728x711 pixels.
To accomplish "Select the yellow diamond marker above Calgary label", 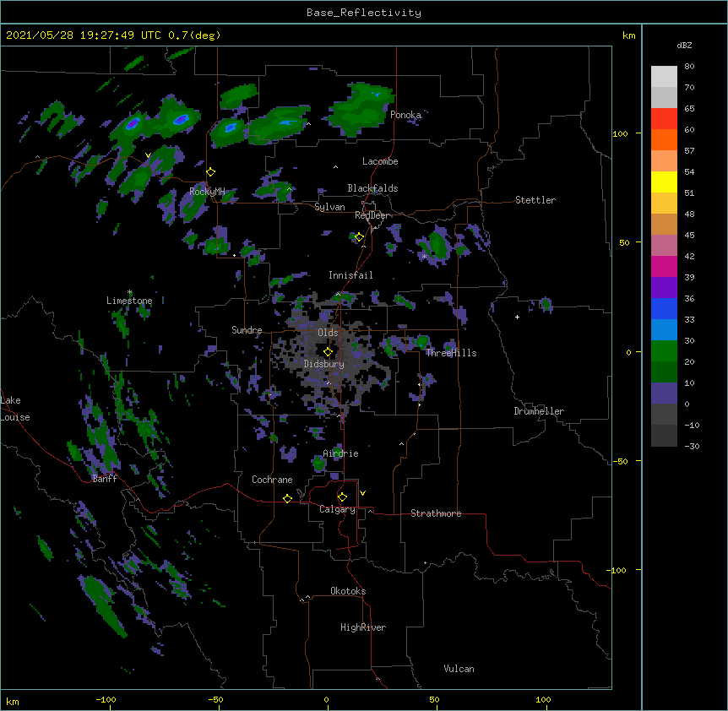I will tap(342, 497).
